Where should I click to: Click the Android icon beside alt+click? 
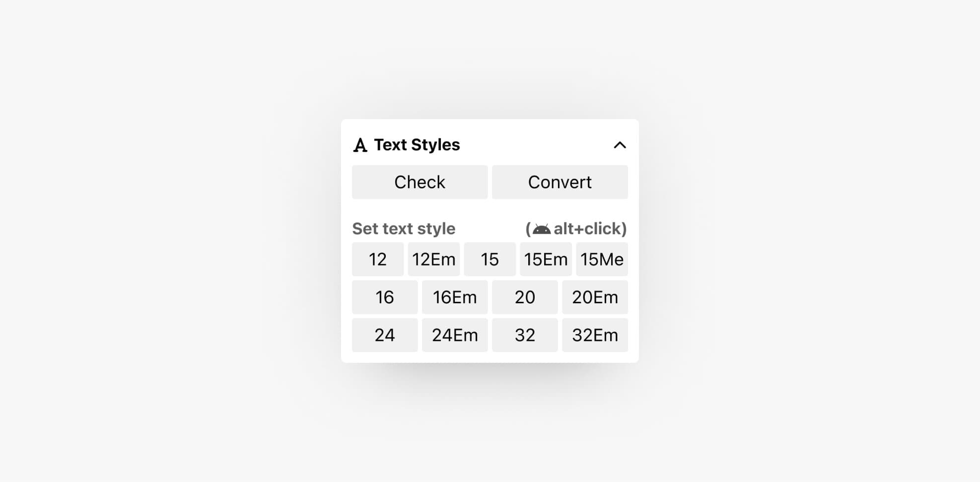pyautogui.click(x=542, y=229)
